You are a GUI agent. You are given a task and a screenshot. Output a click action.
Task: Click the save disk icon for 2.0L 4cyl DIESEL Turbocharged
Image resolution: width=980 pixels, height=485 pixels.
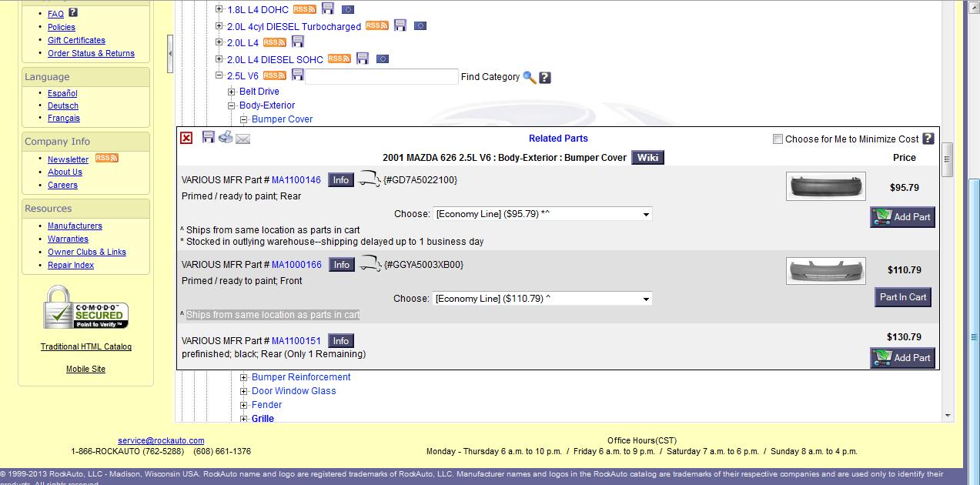point(400,25)
